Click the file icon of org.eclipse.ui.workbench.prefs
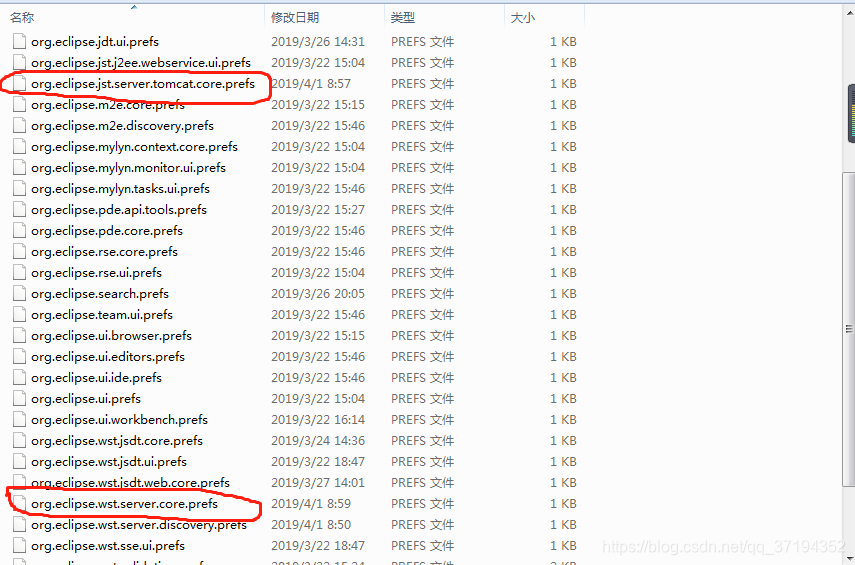 click(x=19, y=420)
